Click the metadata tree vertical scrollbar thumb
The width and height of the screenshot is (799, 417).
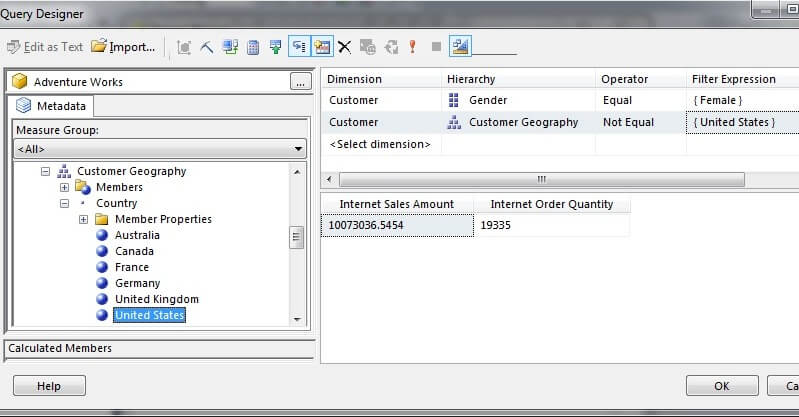coord(297,237)
